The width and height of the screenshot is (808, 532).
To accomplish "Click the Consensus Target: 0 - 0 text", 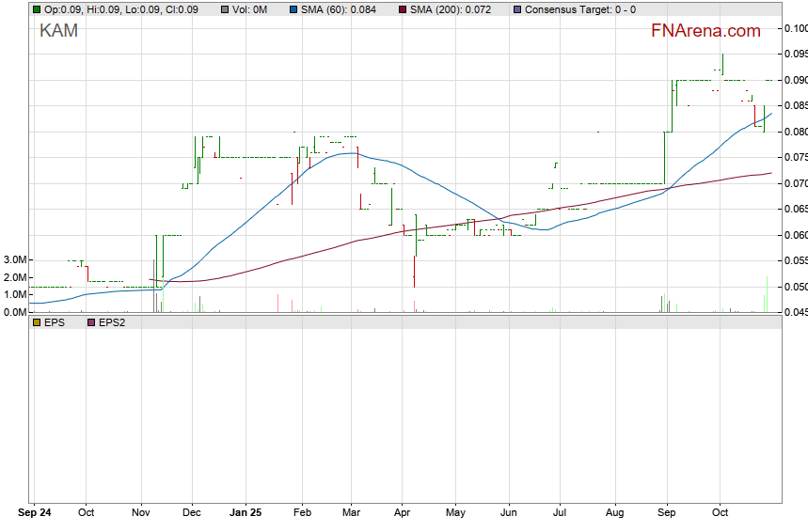I will tap(579, 9).
